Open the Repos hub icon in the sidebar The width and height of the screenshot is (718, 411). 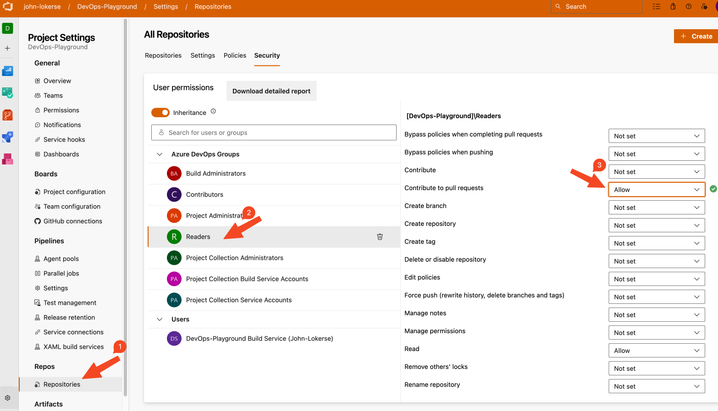7,115
